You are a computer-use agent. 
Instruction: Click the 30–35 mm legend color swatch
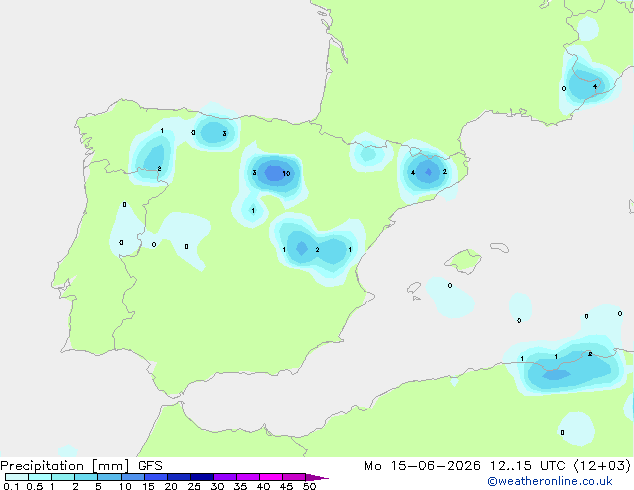pos(225,477)
